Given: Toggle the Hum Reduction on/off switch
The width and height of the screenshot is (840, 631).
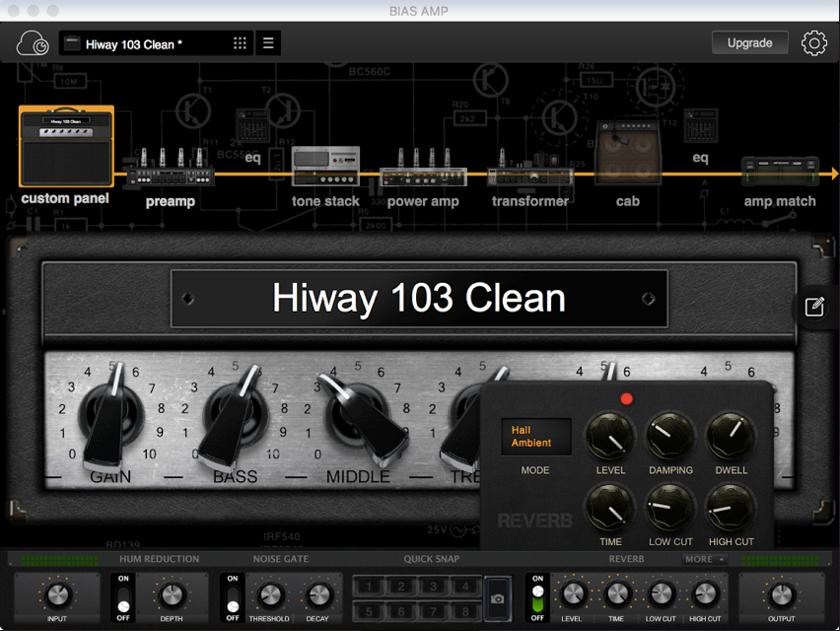Looking at the screenshot, I should point(123,596).
